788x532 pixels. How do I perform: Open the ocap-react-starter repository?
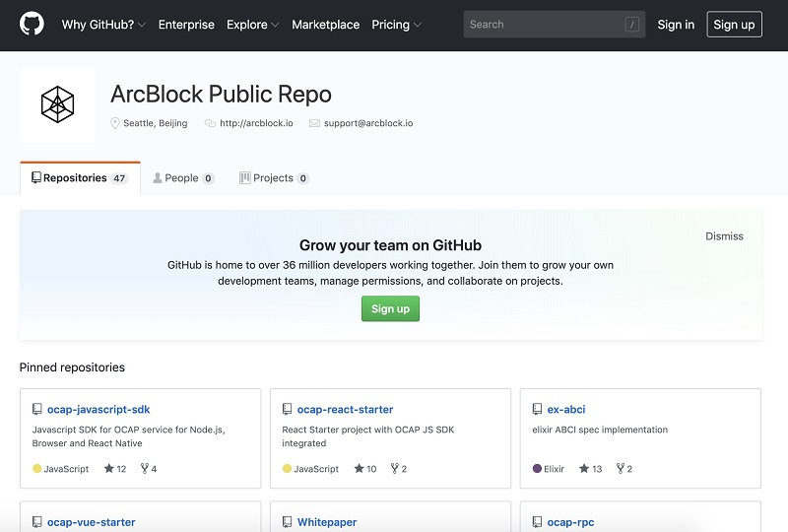pyautogui.click(x=346, y=409)
